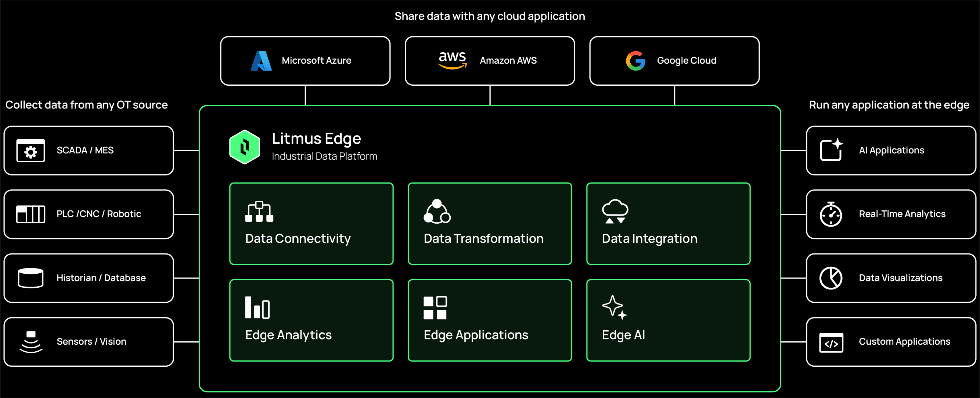Image resolution: width=980 pixels, height=398 pixels.
Task: Click the Real-Time Analytics stopwatch icon
Action: pos(830,214)
